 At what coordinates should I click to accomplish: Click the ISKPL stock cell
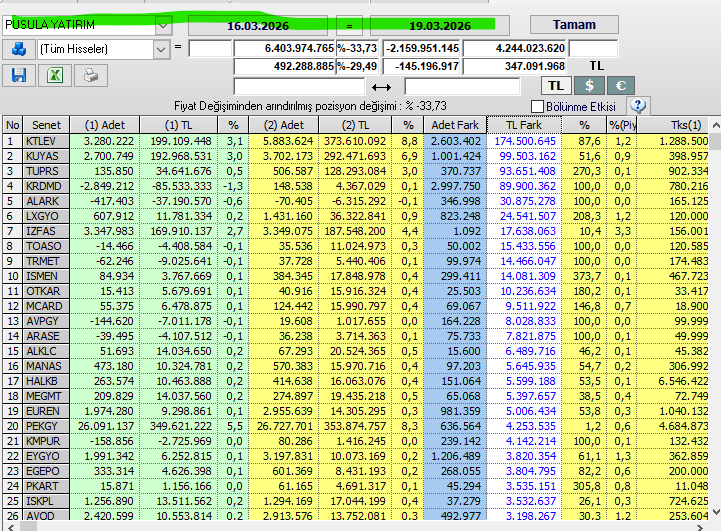[x=46, y=501]
